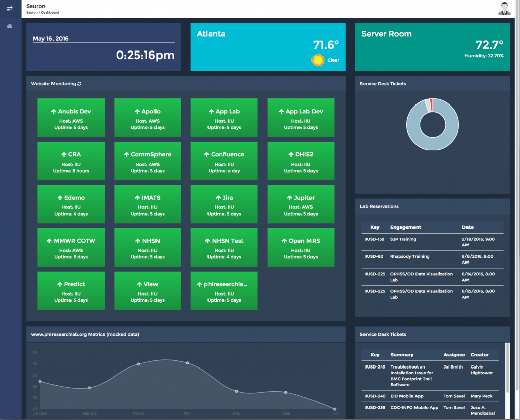520x420 pixels.
Task: Click the Atlanta weather card title
Action: pos(211,34)
